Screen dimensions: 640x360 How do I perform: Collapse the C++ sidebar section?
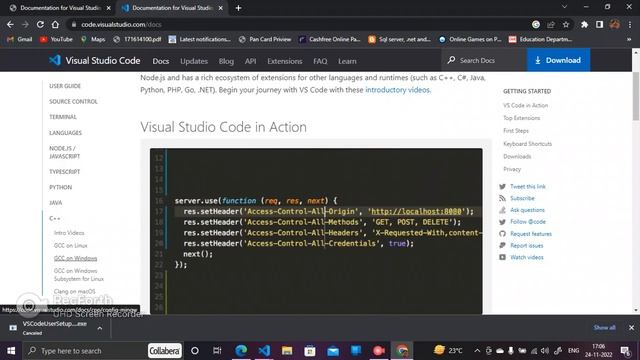[55, 219]
